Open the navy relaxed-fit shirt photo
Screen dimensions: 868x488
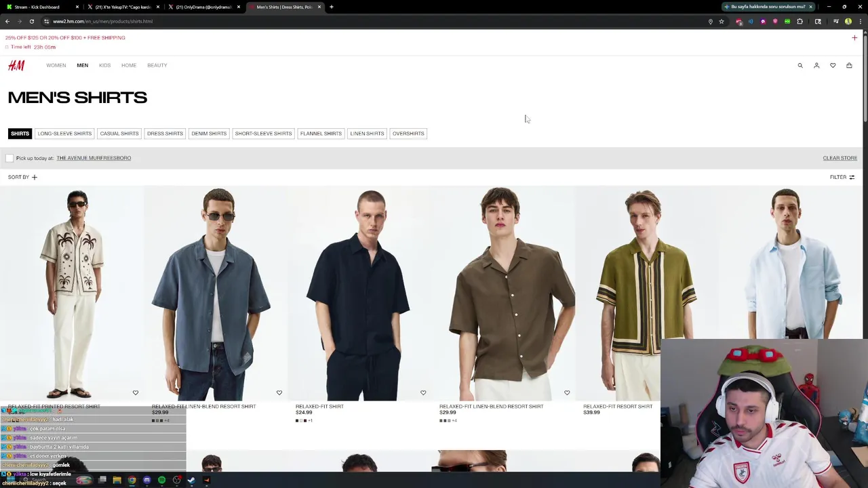pos(359,293)
